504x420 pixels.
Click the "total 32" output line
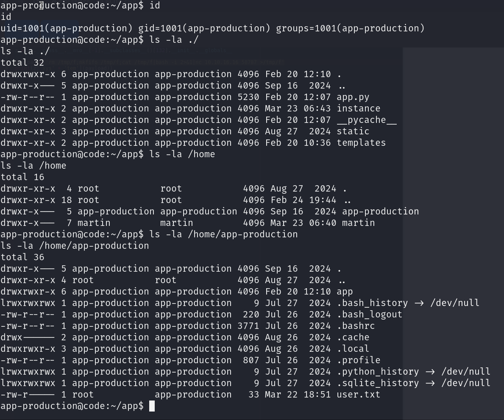pos(22,63)
